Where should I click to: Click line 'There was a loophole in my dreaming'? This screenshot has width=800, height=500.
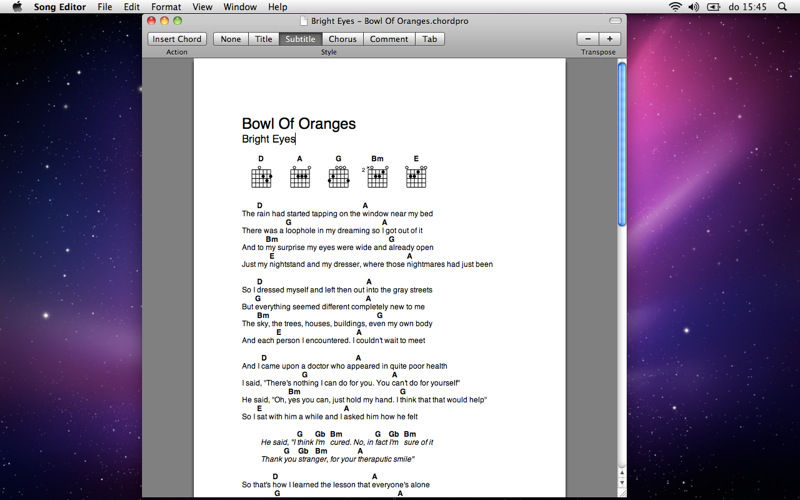pos(332,231)
